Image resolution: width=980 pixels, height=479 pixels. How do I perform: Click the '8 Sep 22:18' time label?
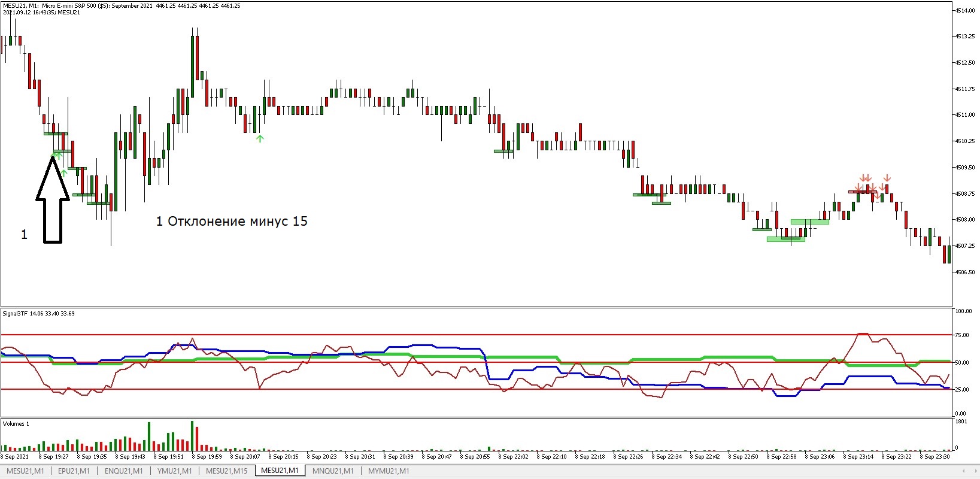coord(590,457)
